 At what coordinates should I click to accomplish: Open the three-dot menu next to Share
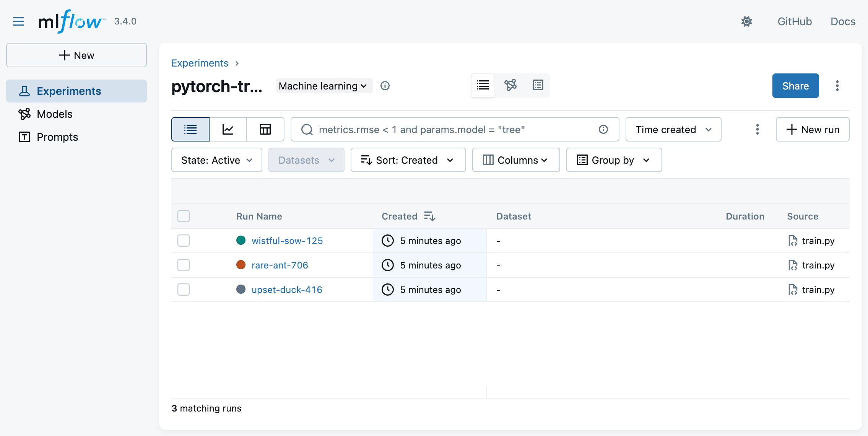coord(837,86)
